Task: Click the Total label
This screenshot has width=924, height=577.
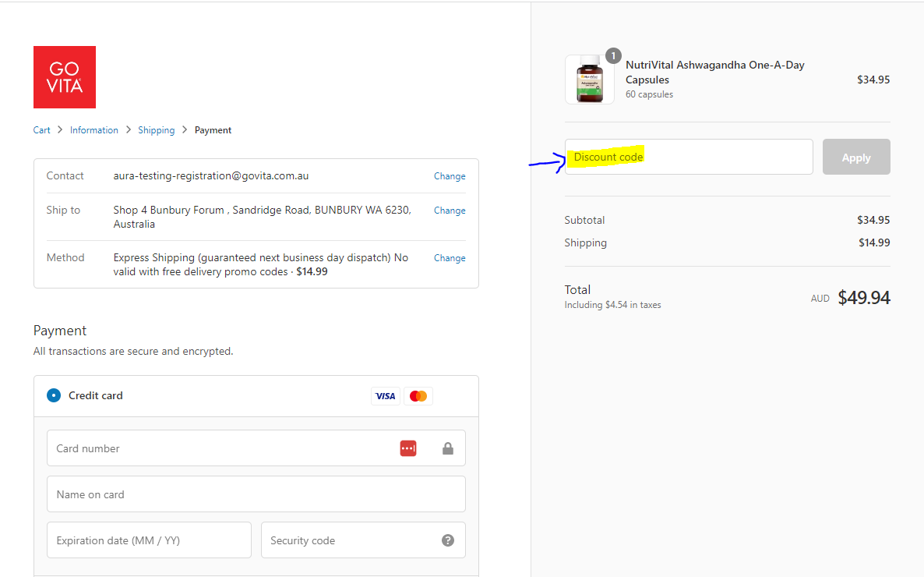Action: click(577, 290)
